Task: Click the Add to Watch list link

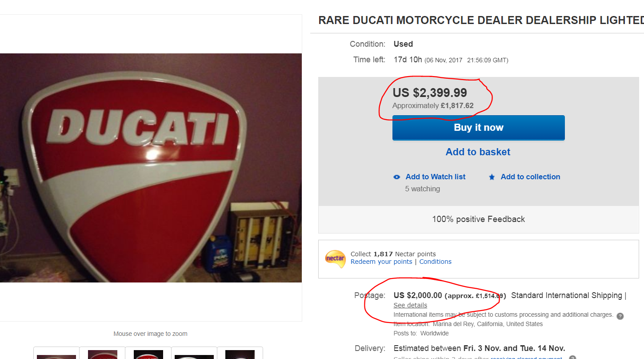Action: pos(435,177)
